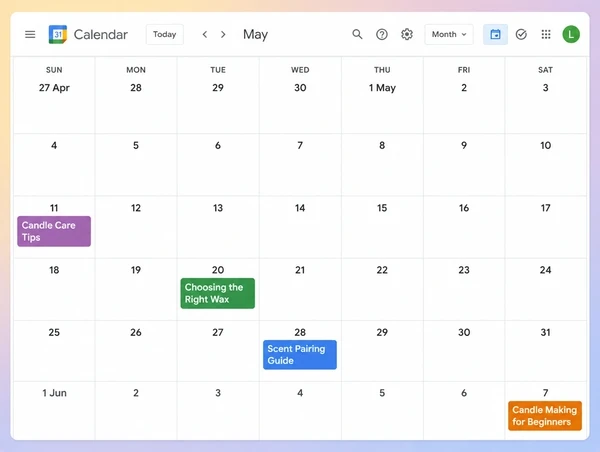The height and width of the screenshot is (452, 600).
Task: Select the date 1 Jun
Action: [54, 393]
